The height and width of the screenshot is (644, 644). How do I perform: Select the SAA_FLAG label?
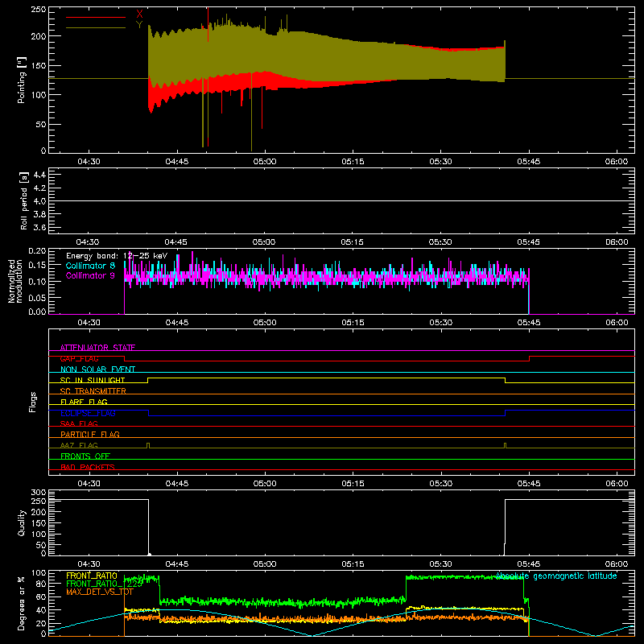[x=79, y=423]
